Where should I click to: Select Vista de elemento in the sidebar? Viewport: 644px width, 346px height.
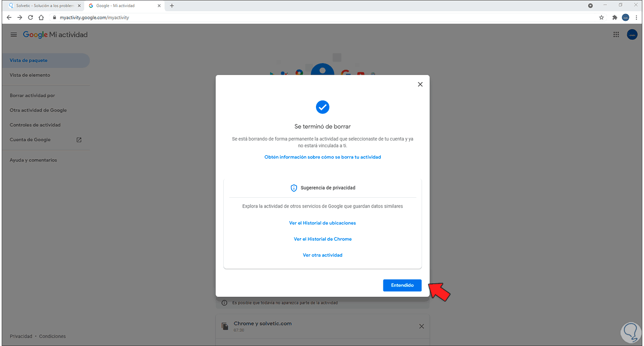coord(29,75)
